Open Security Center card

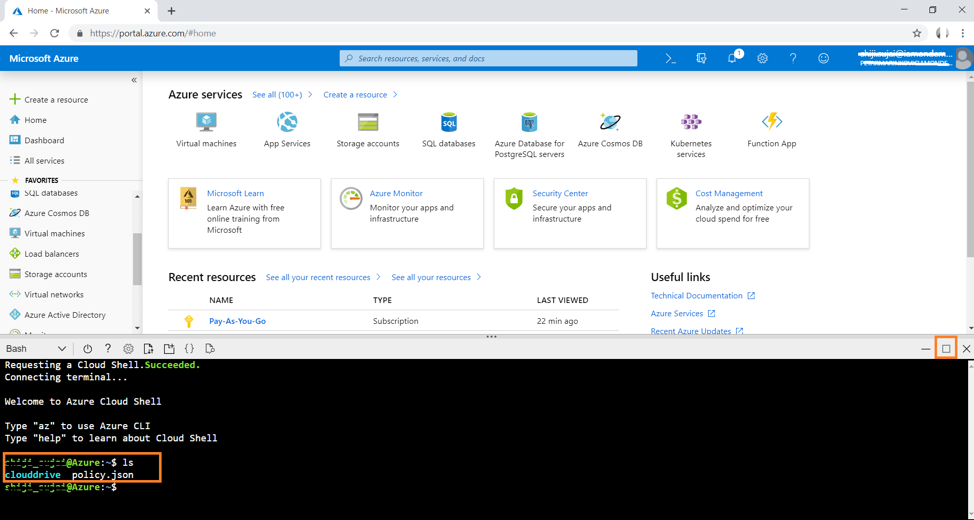pos(570,213)
